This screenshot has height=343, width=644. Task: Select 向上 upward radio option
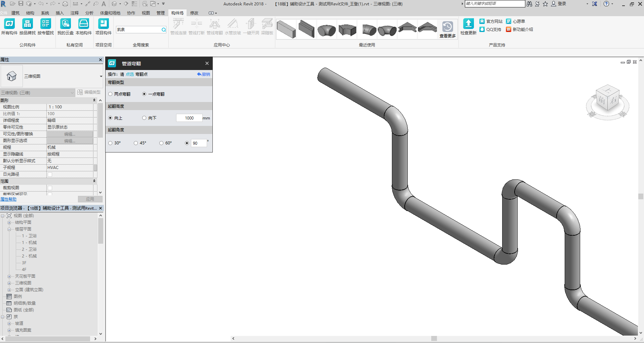[x=110, y=118]
